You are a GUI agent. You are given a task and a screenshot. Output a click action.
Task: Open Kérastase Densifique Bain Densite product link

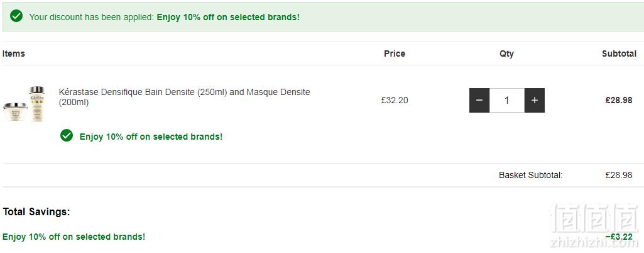pyautogui.click(x=185, y=97)
